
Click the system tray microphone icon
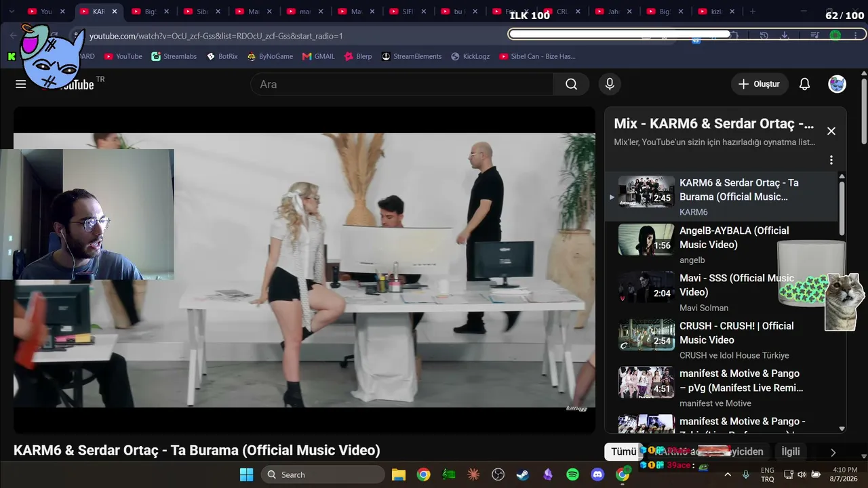pyautogui.click(x=746, y=474)
